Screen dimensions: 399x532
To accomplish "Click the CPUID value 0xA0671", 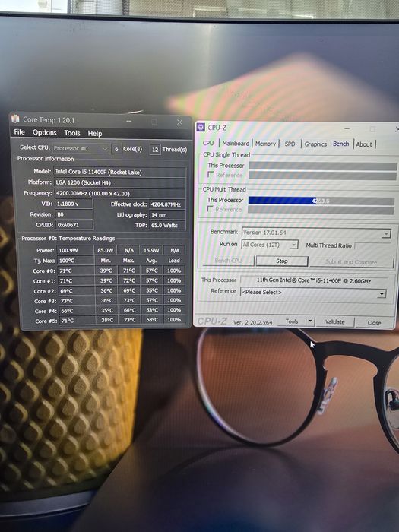I will (74, 225).
